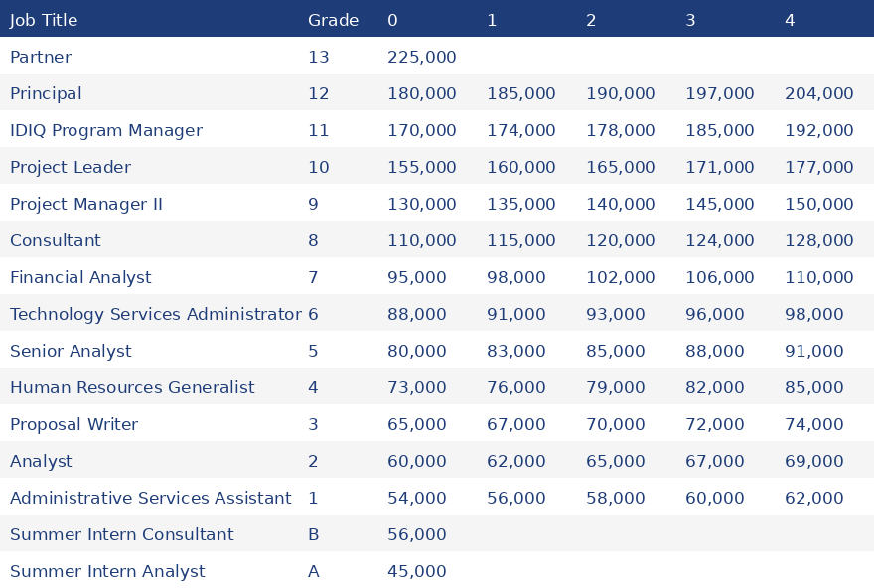Screen dimensions: 874x588
Task: Click Proposal Writer's 72,000 salary
Action: (714, 424)
